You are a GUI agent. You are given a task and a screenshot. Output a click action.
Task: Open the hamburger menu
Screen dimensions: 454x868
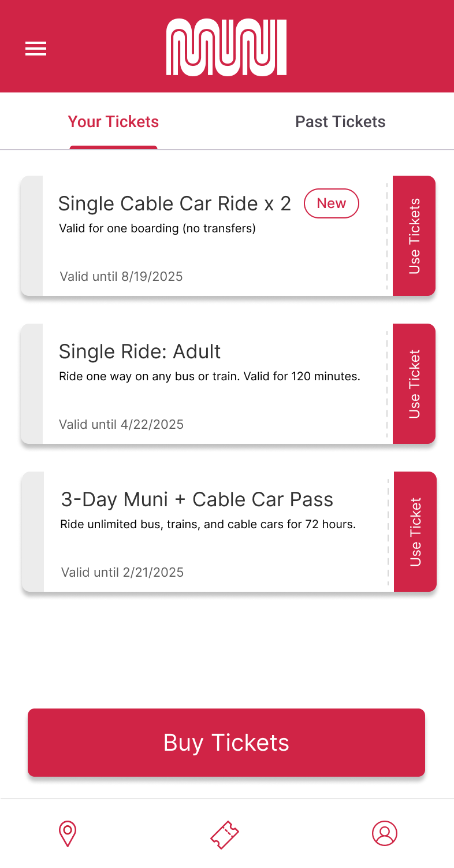point(36,49)
